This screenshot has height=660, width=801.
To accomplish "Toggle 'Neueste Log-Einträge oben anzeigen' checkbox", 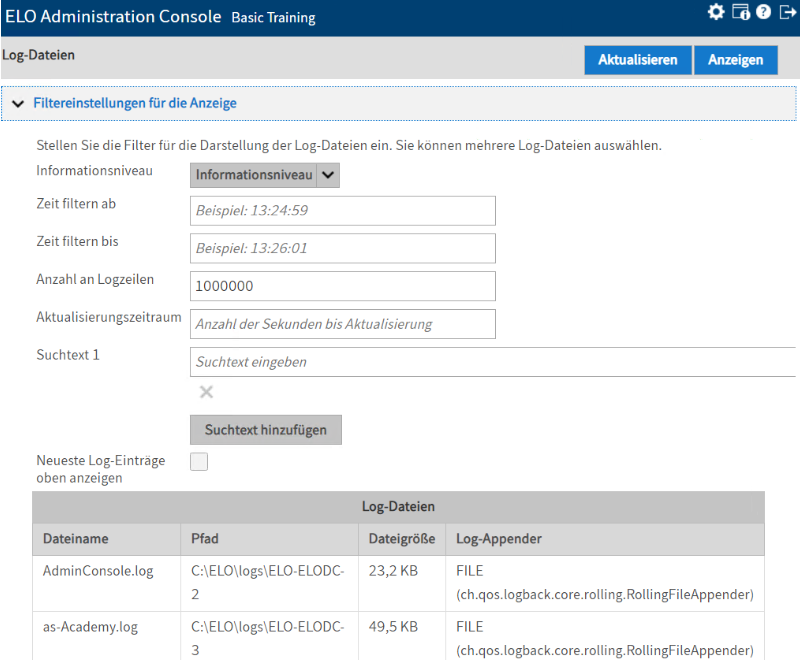I will [199, 461].
